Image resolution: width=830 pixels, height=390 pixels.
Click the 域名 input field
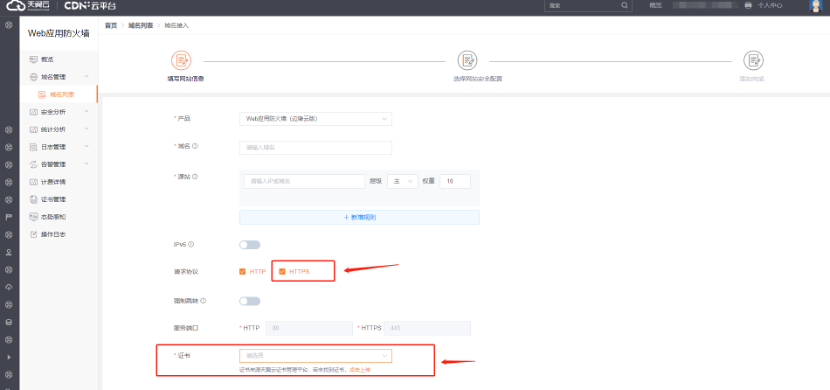point(315,148)
